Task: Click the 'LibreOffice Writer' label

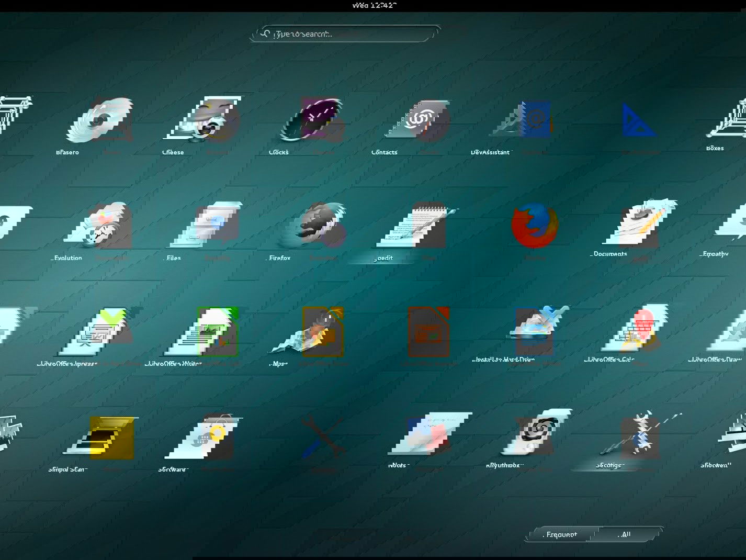Action: pos(173,364)
